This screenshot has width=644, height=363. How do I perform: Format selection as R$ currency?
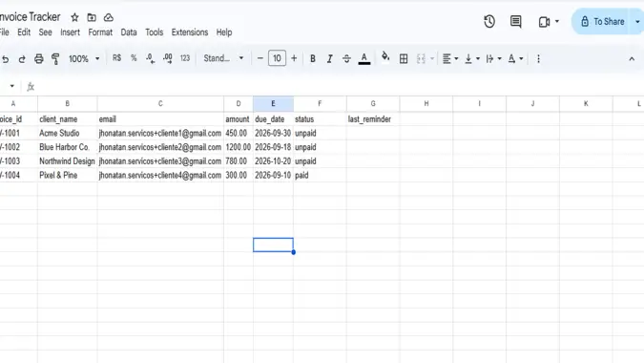pos(116,58)
